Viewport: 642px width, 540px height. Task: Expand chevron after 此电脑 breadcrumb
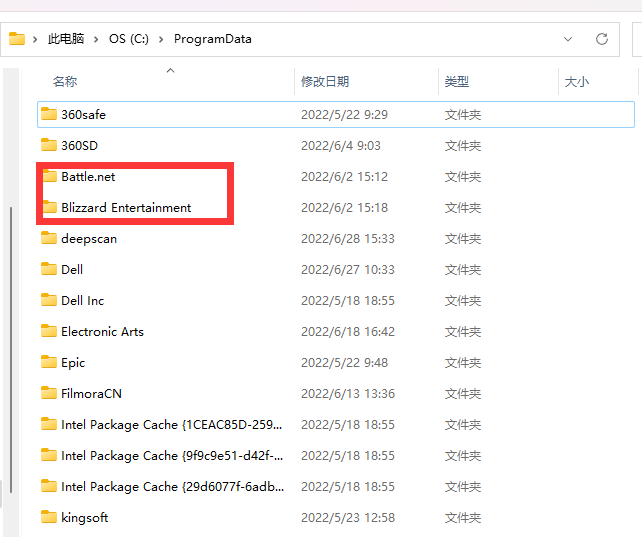(96, 39)
